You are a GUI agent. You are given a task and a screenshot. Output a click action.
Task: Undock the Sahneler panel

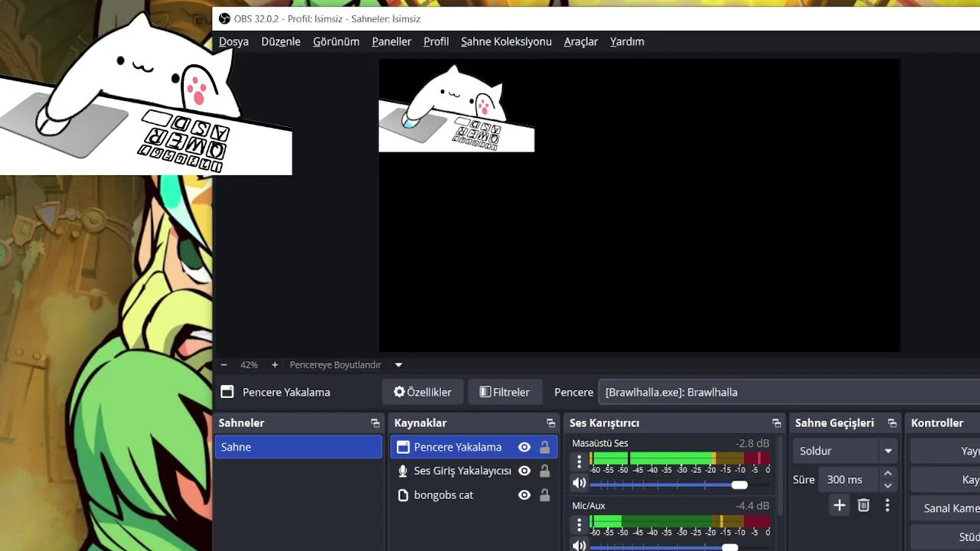click(375, 423)
